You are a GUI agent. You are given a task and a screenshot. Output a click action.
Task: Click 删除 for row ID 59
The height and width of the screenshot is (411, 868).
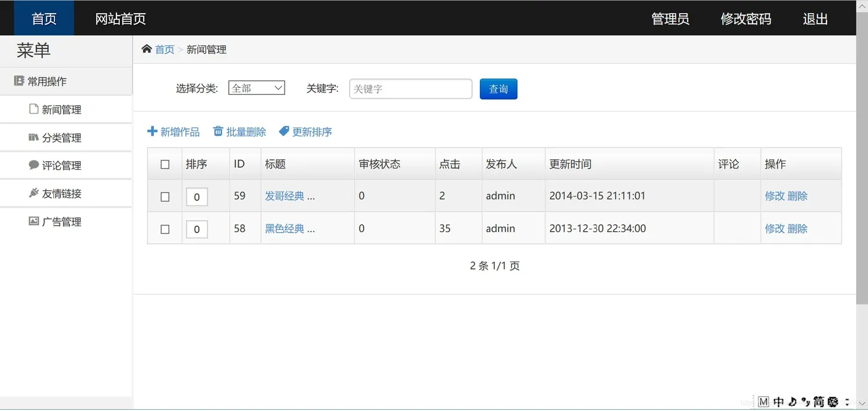click(797, 196)
